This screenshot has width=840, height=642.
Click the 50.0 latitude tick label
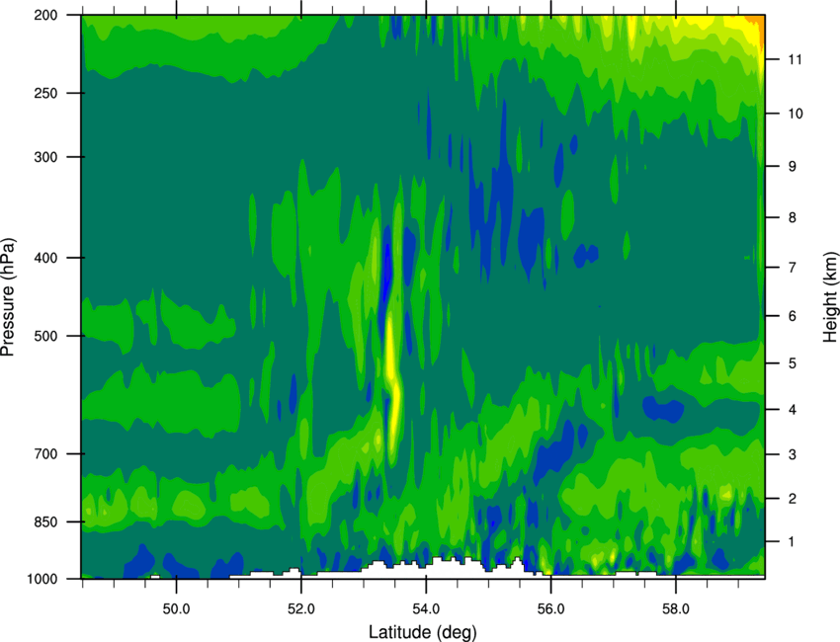177,608
